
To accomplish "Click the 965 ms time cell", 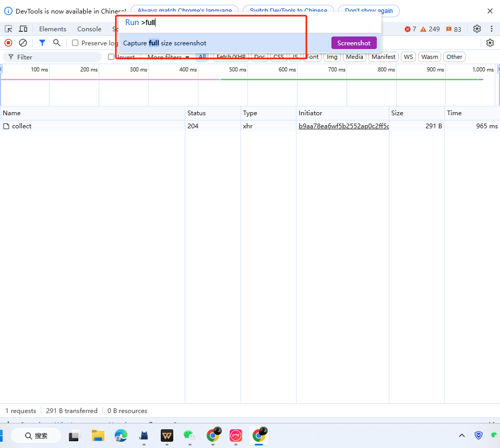I will click(472, 126).
